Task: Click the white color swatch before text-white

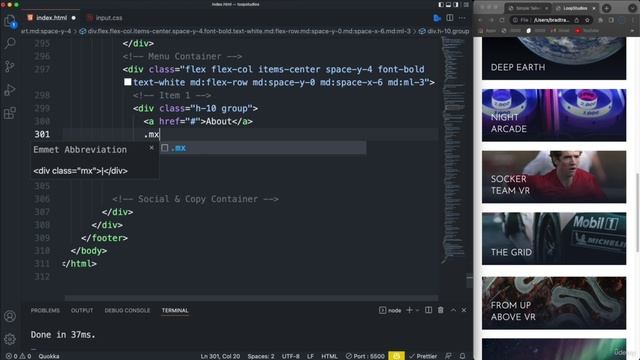Action: click(128, 82)
